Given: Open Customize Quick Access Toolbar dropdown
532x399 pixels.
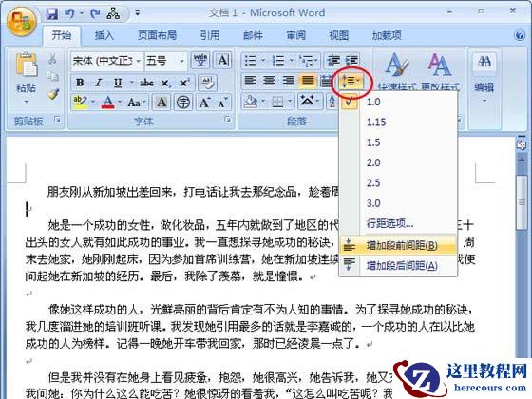Looking at the screenshot, I should point(138,13).
